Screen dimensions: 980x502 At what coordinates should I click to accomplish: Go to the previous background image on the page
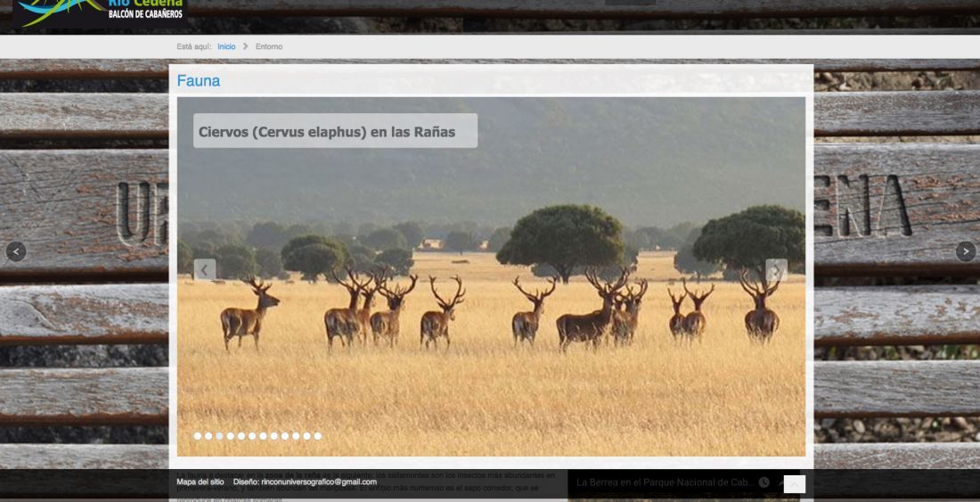click(16, 252)
